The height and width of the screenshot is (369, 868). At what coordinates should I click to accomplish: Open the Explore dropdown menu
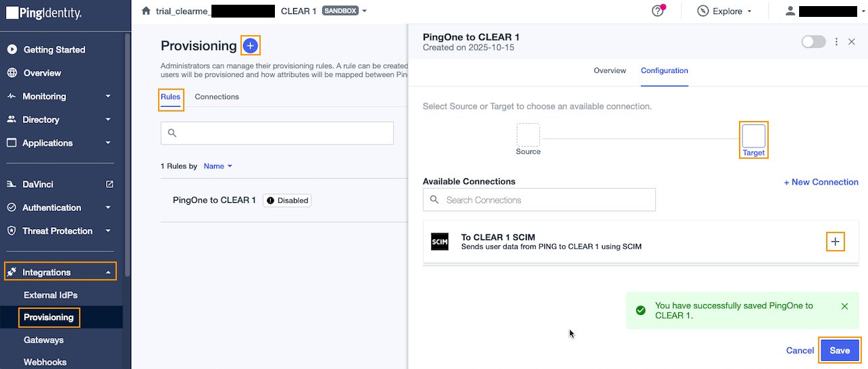point(725,11)
